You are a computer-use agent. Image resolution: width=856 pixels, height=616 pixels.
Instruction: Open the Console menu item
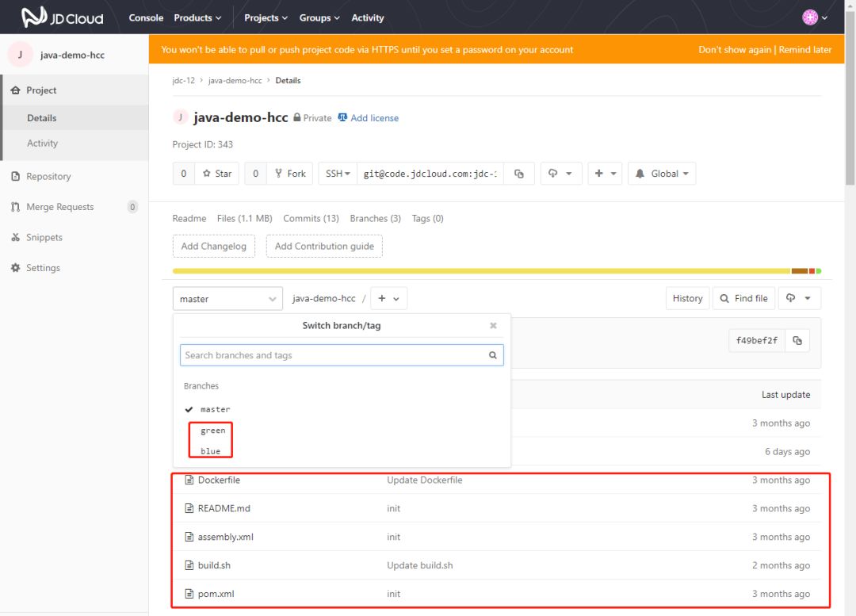[x=146, y=17]
